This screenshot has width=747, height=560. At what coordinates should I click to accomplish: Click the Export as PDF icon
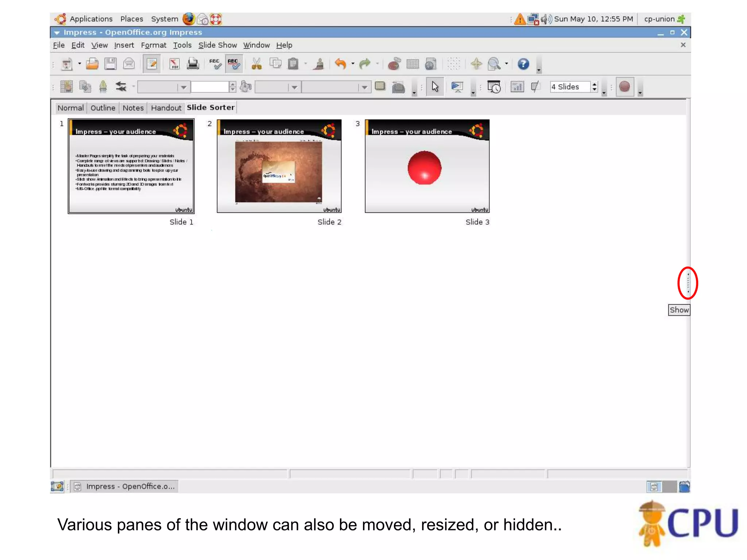tap(174, 64)
